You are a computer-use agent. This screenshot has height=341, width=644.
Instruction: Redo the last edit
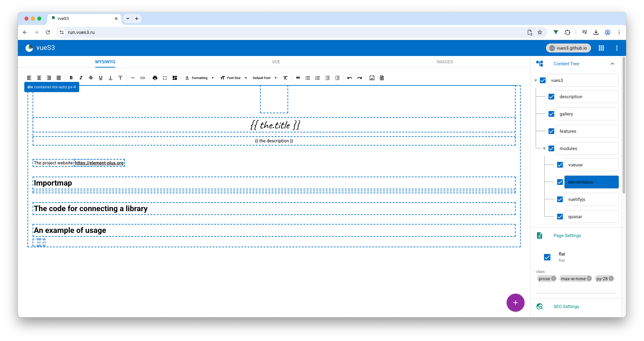click(360, 78)
